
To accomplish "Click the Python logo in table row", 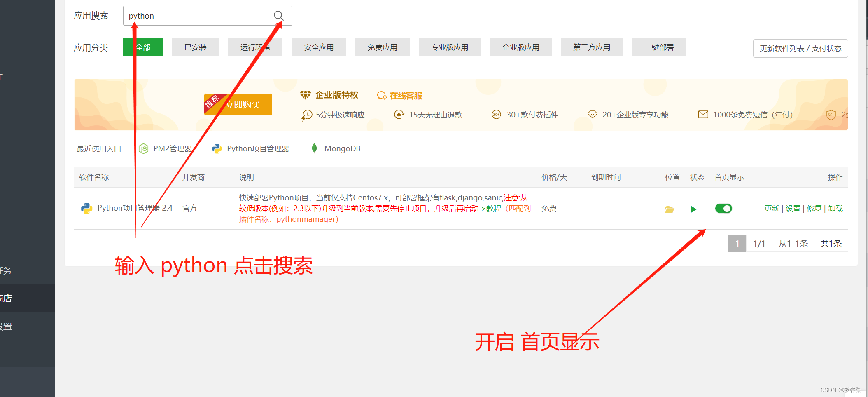I will [x=86, y=208].
